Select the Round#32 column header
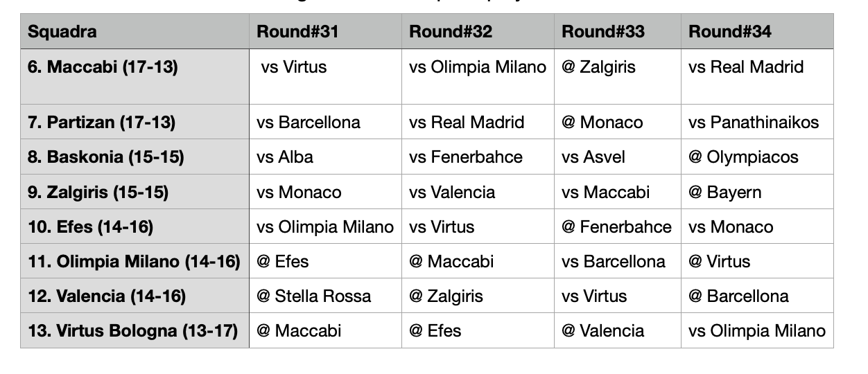 pos(478,31)
